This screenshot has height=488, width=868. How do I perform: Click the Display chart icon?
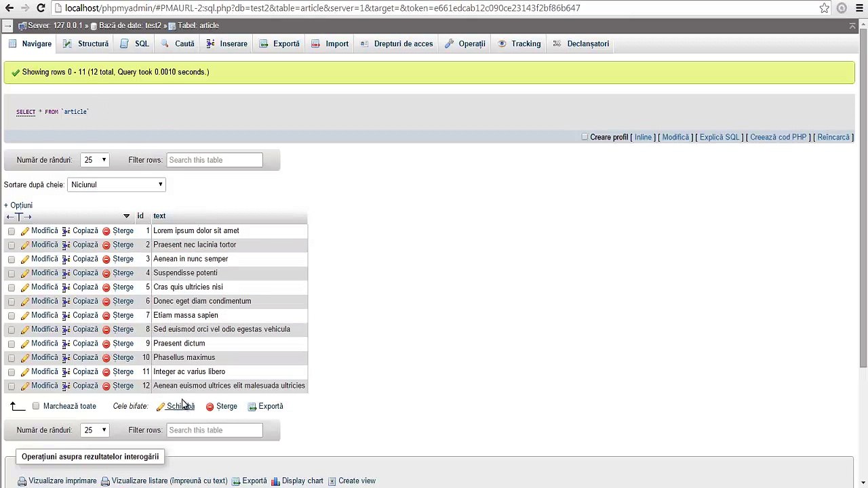pyautogui.click(x=275, y=481)
